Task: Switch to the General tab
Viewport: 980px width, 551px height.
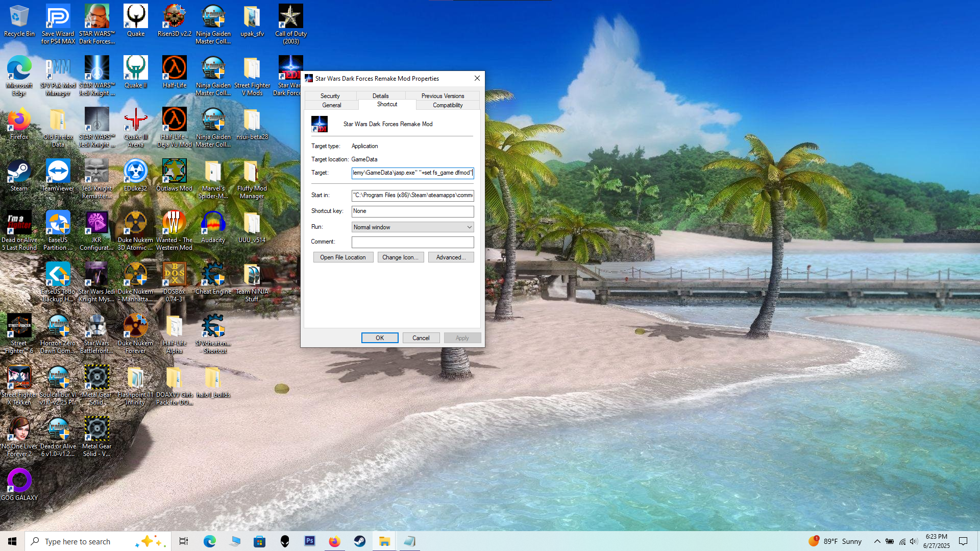Action: click(x=332, y=105)
